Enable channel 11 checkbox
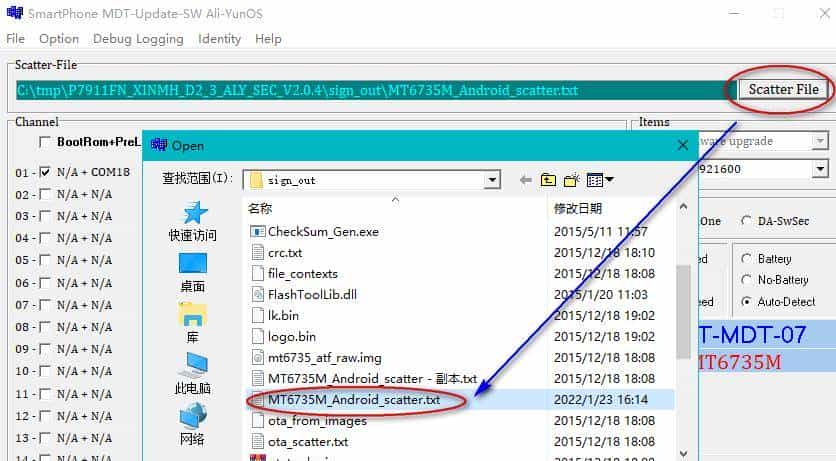 click(45, 394)
